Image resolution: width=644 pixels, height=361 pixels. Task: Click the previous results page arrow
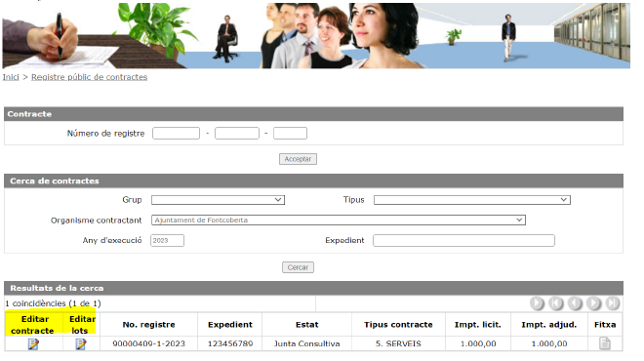pos(575,303)
